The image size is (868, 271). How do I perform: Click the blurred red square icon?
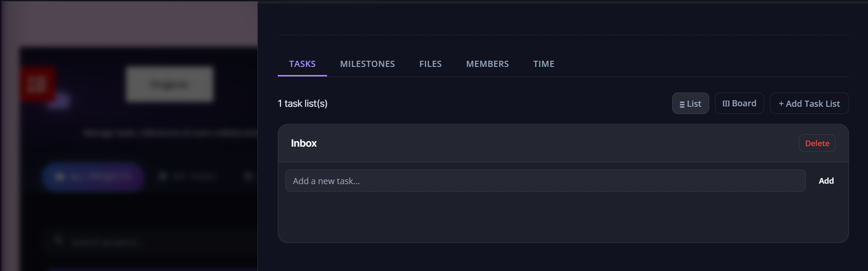tap(37, 84)
